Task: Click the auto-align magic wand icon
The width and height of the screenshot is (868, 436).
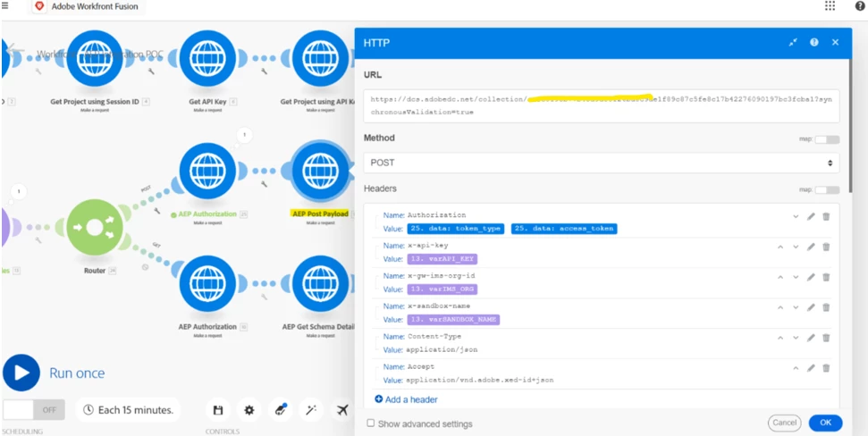Action: tap(311, 410)
